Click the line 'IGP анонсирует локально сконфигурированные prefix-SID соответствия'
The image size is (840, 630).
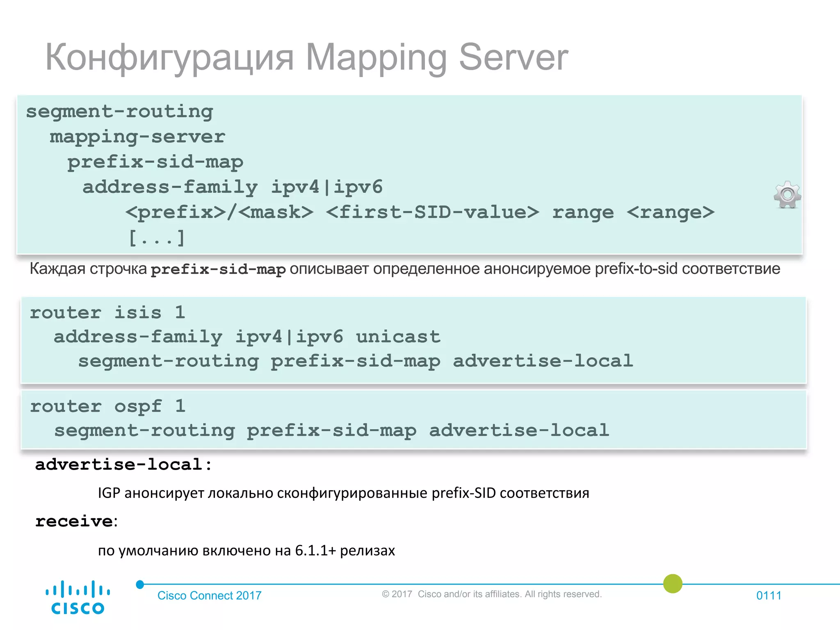coord(343,493)
